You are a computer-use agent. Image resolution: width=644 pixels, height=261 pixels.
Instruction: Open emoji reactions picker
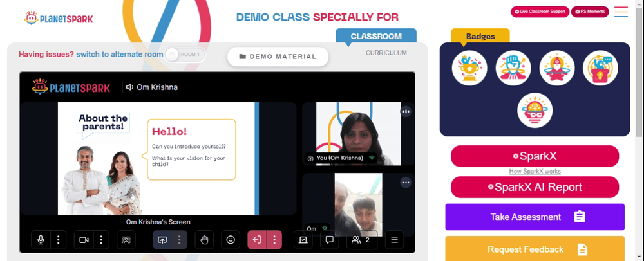tap(231, 240)
